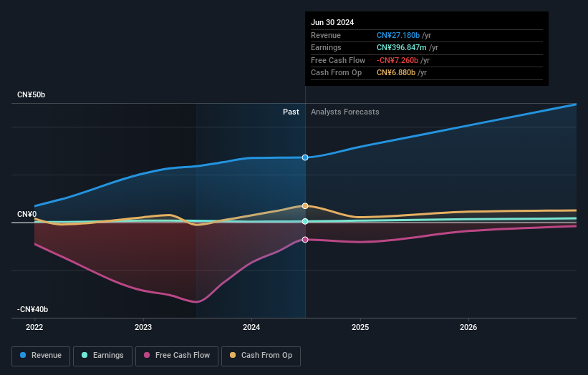Click the CN¥396.847m earnings value
Screen dimensions: 588x375
tap(402, 47)
